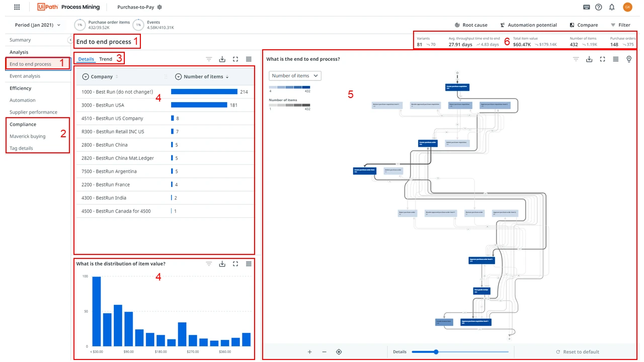Open the Compare option
Screen dimensions: 644x362
point(584,25)
